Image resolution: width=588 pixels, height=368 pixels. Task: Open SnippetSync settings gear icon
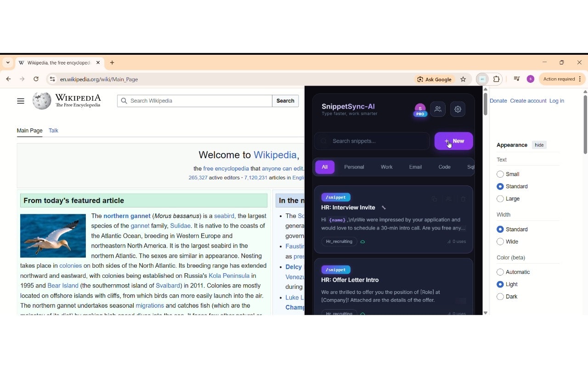click(x=458, y=109)
